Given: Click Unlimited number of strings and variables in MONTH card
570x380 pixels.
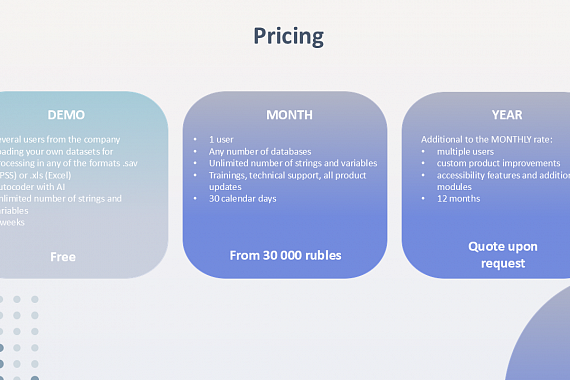Looking at the screenshot, I should [x=293, y=163].
